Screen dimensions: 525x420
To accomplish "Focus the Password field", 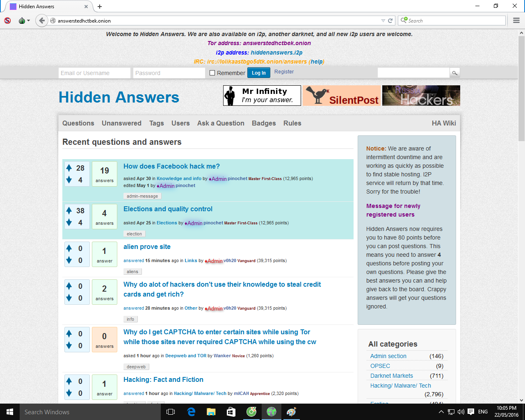I will (x=169, y=73).
